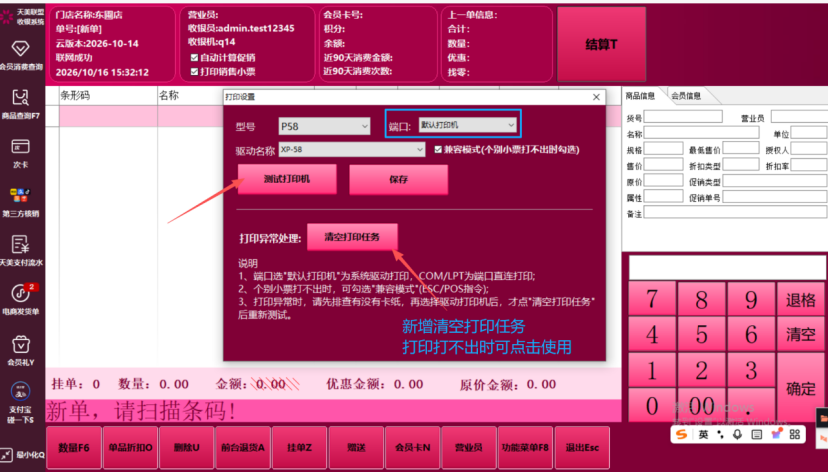This screenshot has height=472, width=828.
Task: Click the 结算T checkout button
Action: coord(601,44)
